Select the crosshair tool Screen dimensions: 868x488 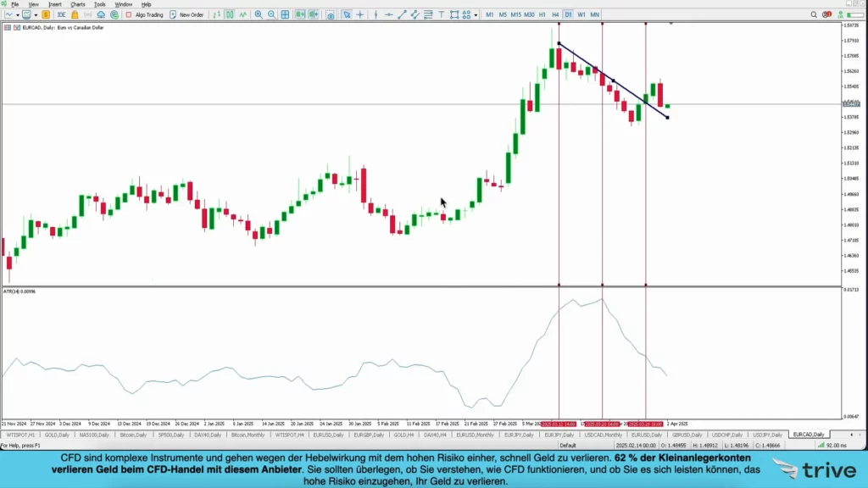(x=360, y=14)
